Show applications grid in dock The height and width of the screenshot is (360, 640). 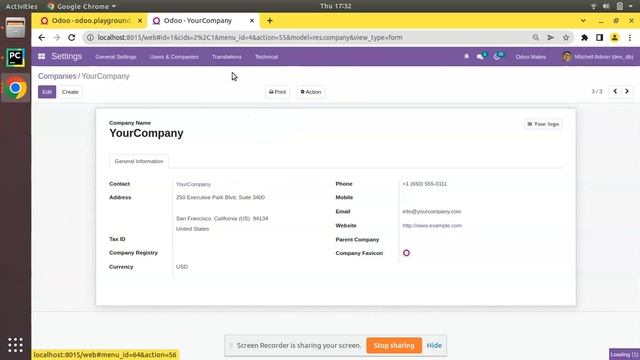point(16,345)
